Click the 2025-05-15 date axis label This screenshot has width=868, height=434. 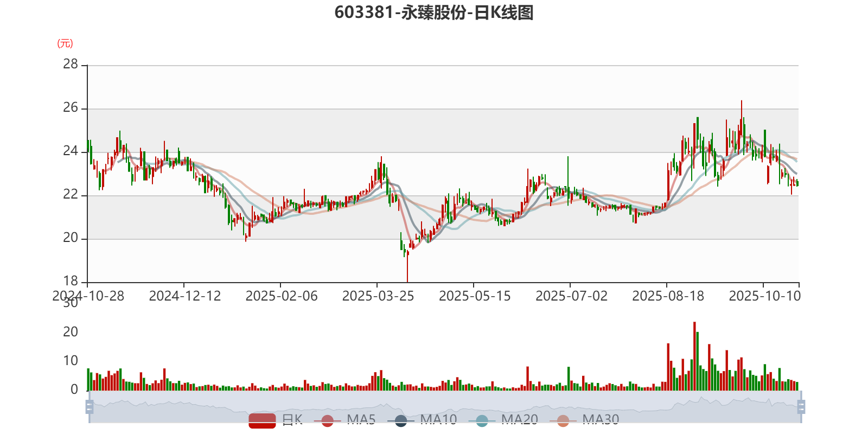tap(475, 296)
